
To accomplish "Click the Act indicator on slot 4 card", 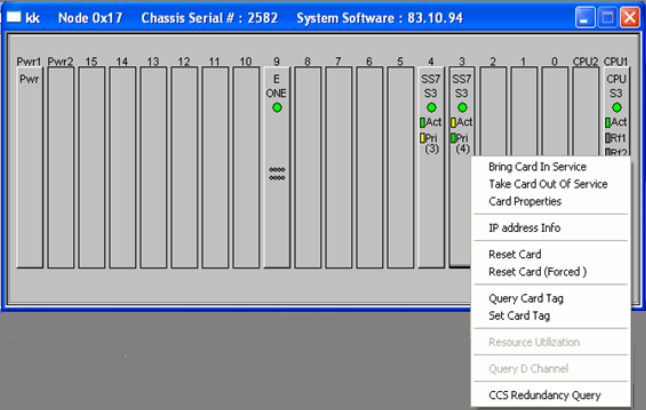I will tap(432, 122).
